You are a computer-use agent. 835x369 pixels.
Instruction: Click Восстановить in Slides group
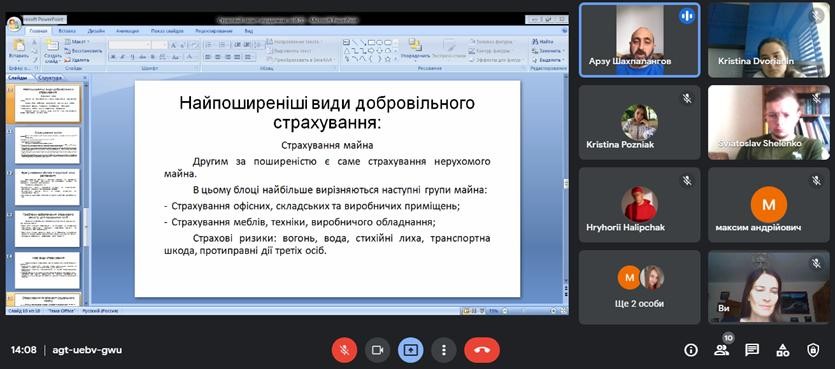point(83,51)
